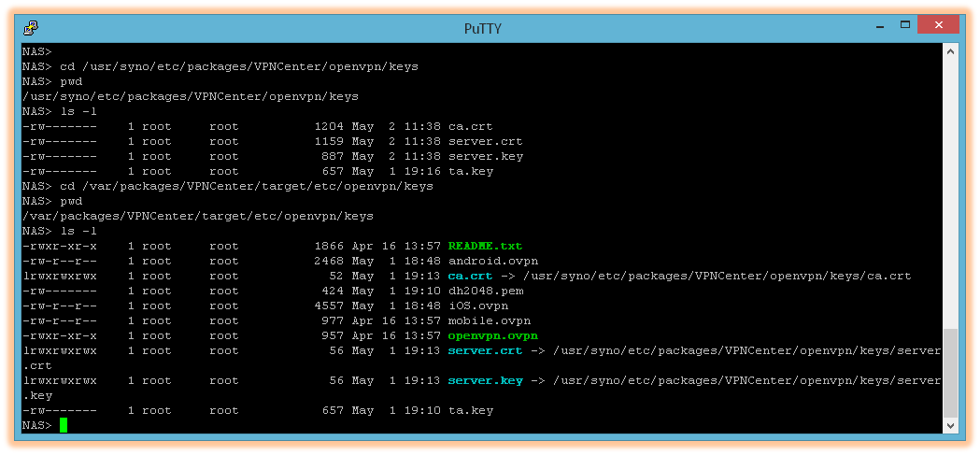Click the file size 1204 value
This screenshot has width=980, height=455.
(329, 126)
